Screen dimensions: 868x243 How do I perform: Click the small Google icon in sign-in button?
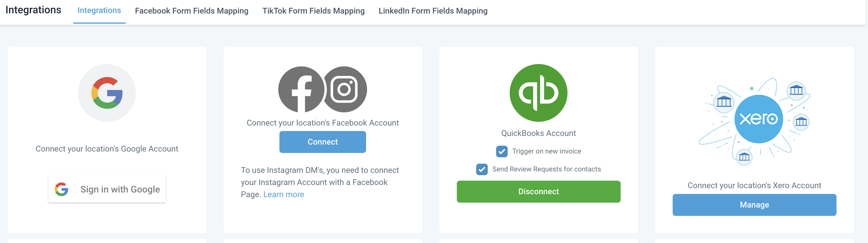pos(62,189)
